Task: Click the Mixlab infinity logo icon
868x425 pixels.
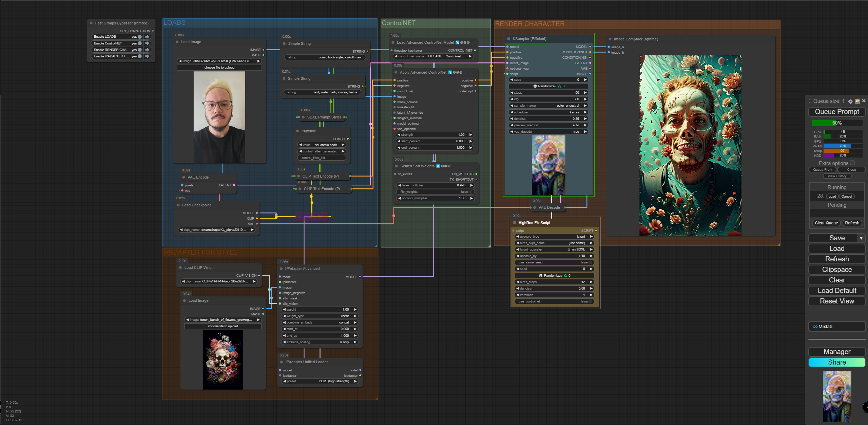Action: tap(815, 327)
